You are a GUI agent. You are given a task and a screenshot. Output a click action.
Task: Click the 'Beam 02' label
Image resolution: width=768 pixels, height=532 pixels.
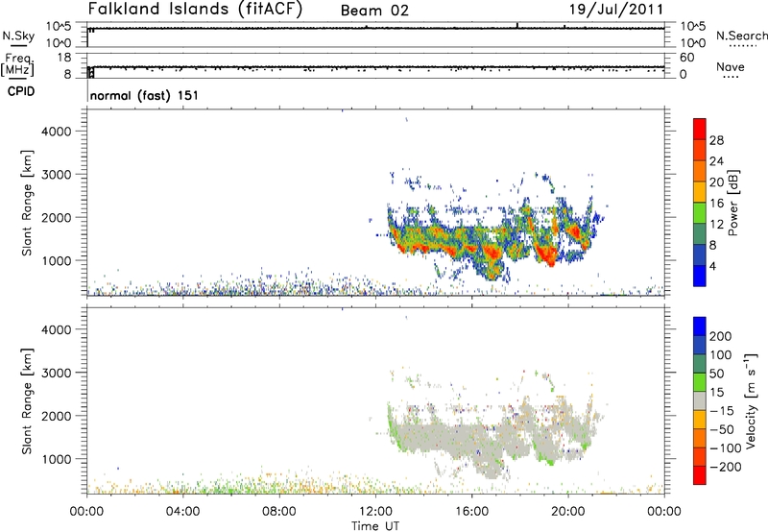pyautogui.click(x=374, y=11)
